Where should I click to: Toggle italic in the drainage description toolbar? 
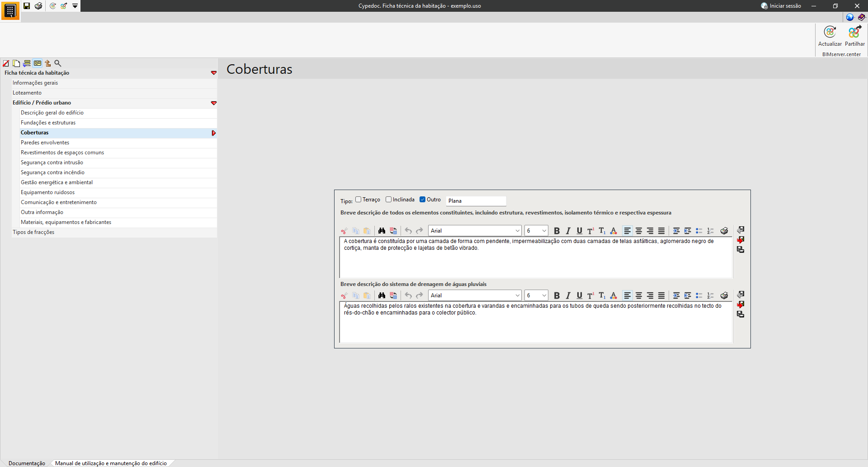point(568,295)
